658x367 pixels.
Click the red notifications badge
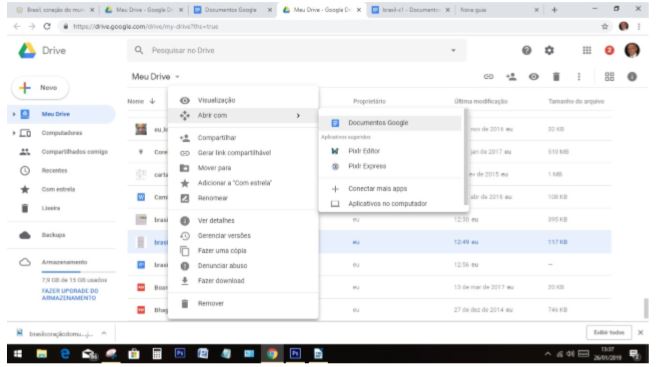tap(609, 50)
